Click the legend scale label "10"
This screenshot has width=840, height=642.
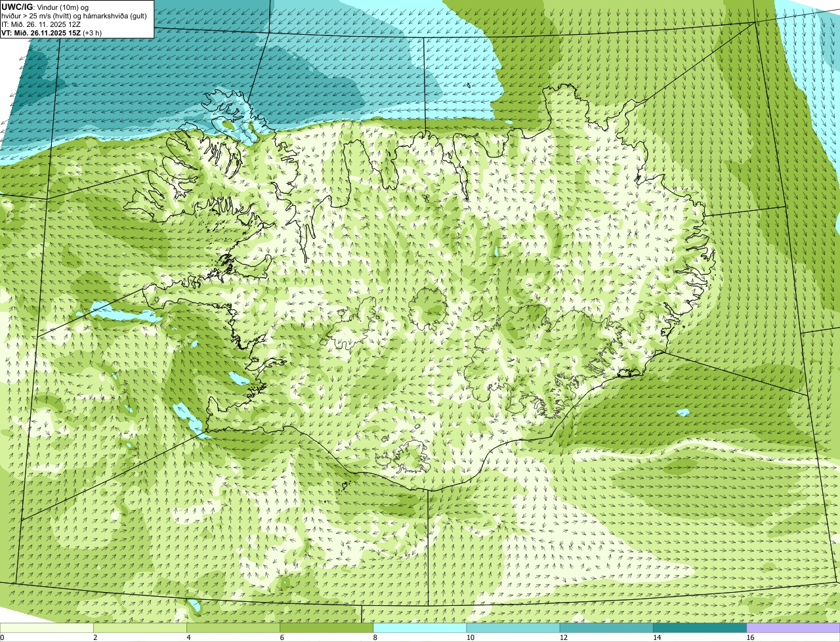(471, 637)
